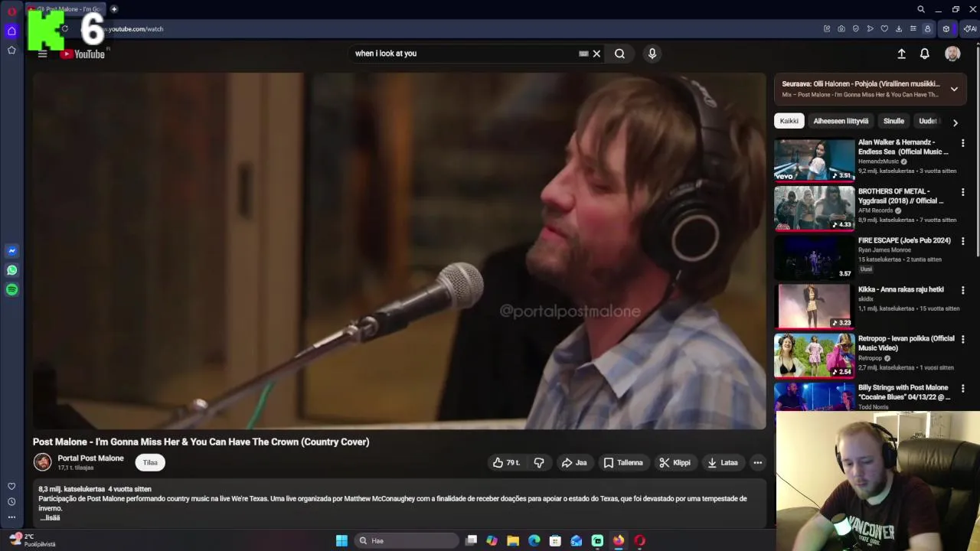980x551 pixels.
Task: Open Opera sidebar Messenger icon
Action: [x=11, y=251]
